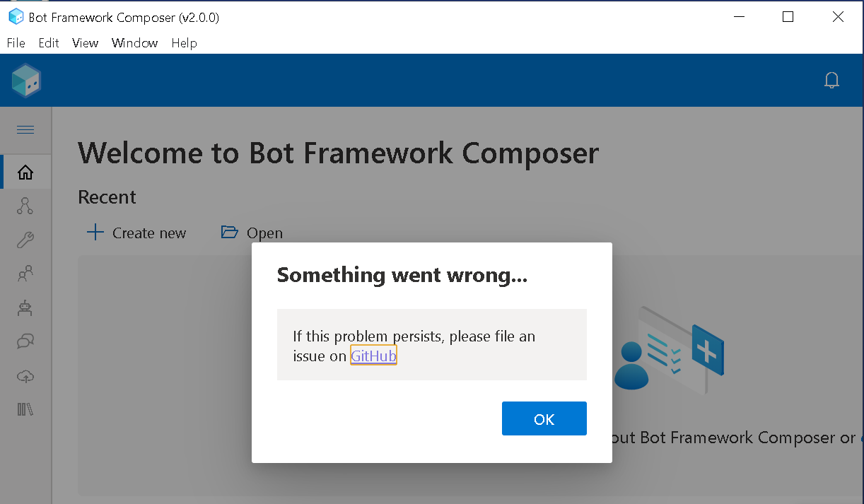Toggle the sidebar with the hamburger menu
Image resolution: width=864 pixels, height=504 pixels.
[25, 130]
